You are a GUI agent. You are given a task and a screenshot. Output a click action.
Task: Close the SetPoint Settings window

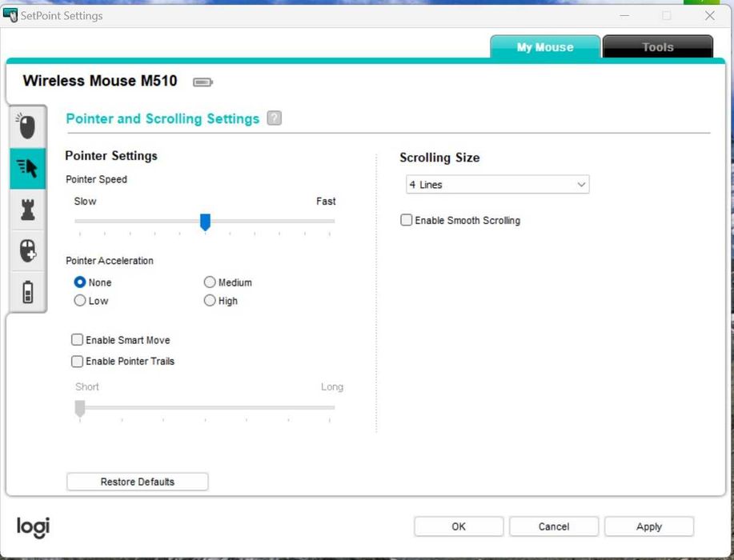click(710, 15)
